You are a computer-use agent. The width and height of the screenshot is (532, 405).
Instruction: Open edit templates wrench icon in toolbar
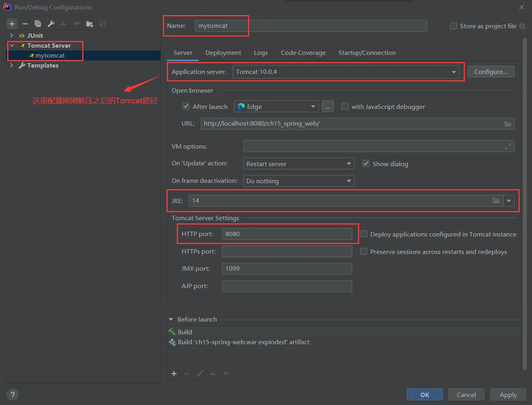[x=51, y=24]
